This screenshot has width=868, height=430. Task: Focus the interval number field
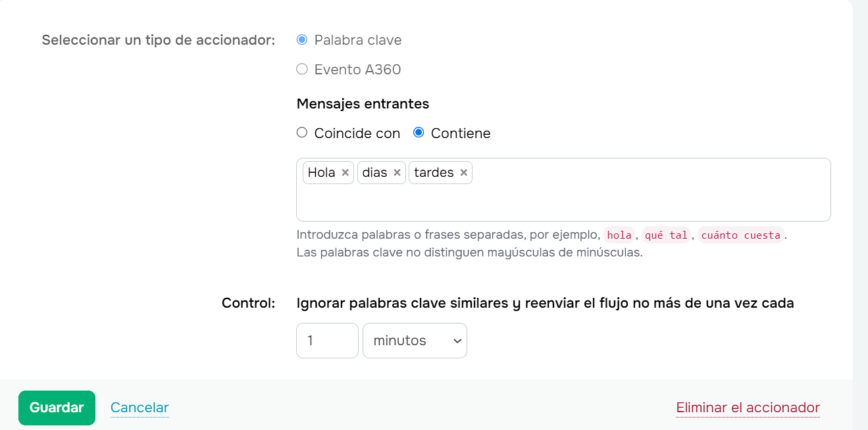[x=327, y=341]
